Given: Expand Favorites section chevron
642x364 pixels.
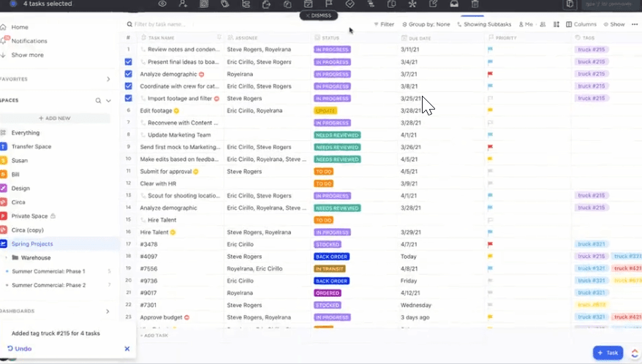Looking at the screenshot, I should (108, 79).
